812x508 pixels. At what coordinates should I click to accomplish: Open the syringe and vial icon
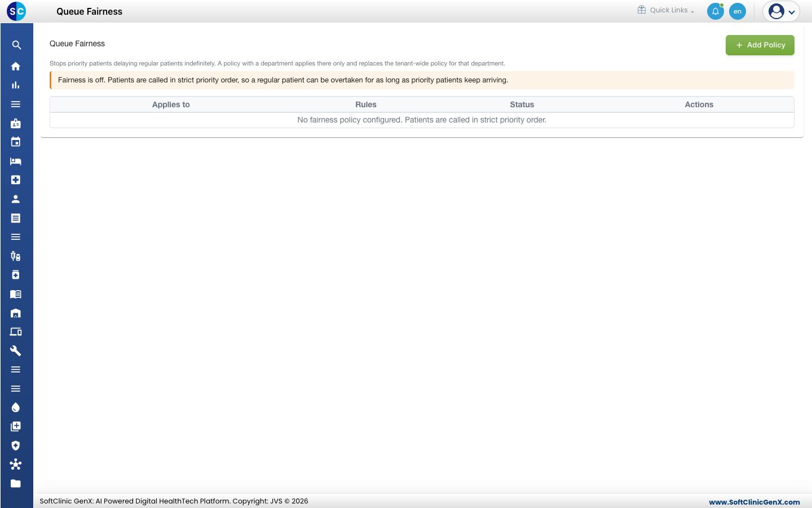pos(16,256)
